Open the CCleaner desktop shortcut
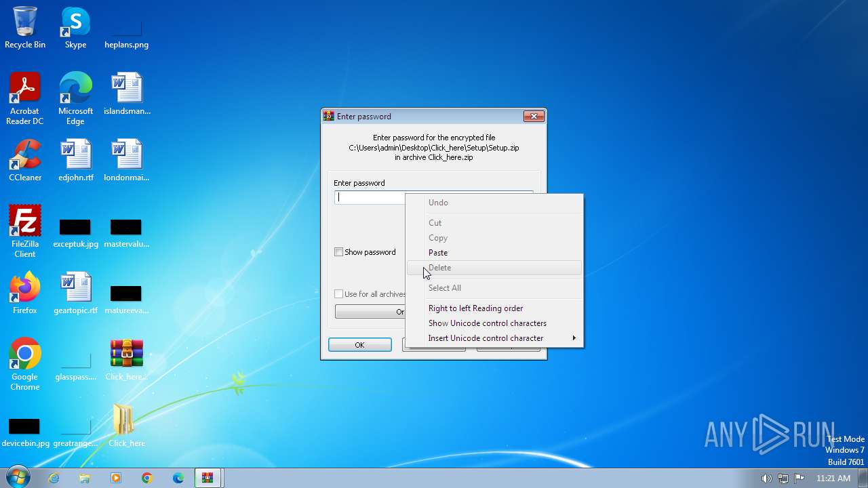 point(25,160)
